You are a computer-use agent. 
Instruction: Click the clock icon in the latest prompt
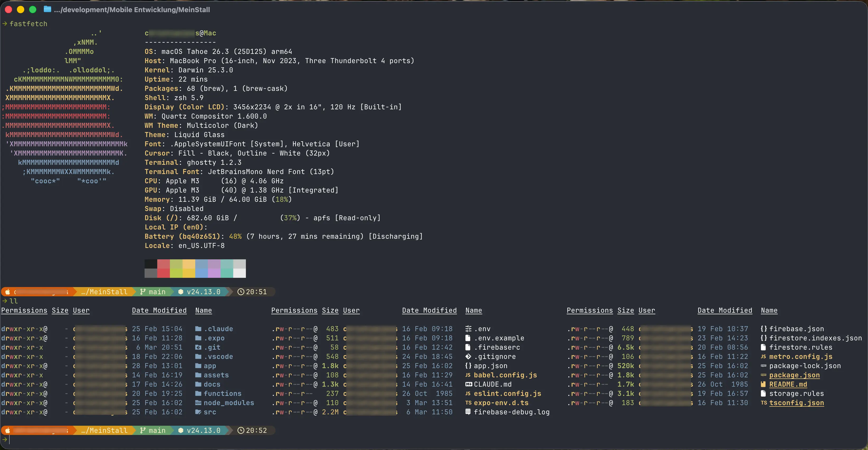[x=241, y=430]
